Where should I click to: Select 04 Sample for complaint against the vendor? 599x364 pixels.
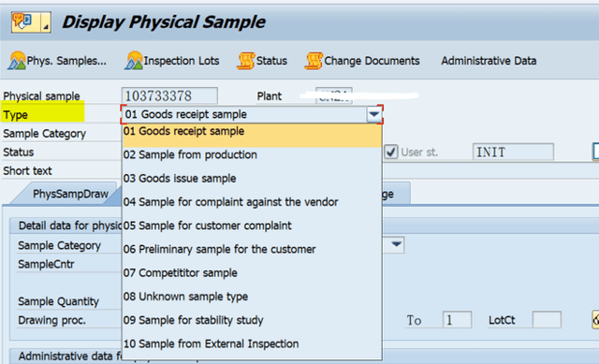point(252,202)
